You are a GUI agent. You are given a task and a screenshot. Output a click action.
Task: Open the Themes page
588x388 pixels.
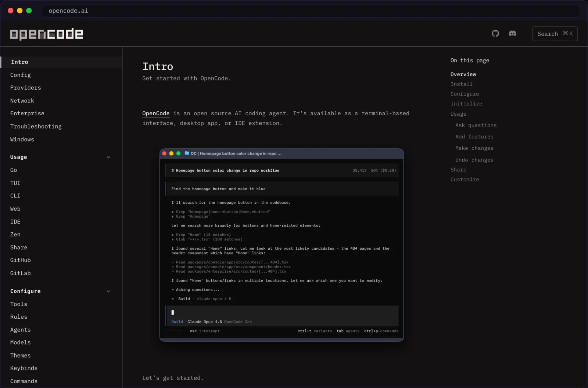tap(21, 355)
